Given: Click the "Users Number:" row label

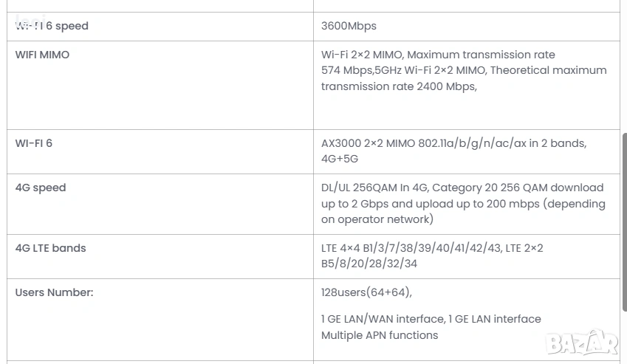Looking at the screenshot, I should tap(54, 292).
